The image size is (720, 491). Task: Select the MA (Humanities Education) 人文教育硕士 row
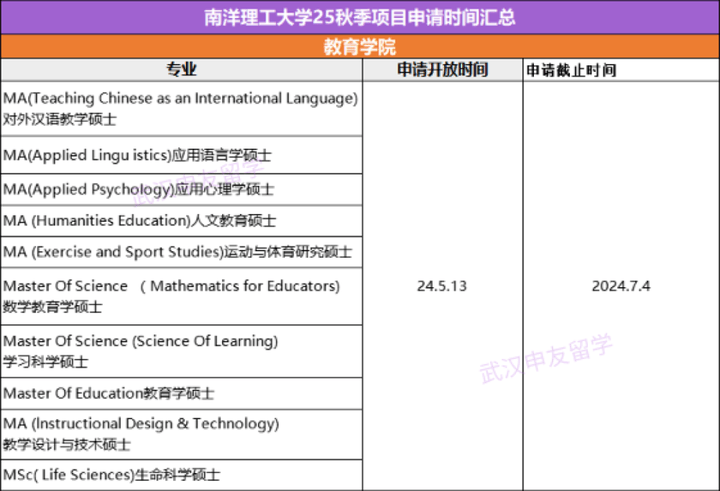[140, 220]
